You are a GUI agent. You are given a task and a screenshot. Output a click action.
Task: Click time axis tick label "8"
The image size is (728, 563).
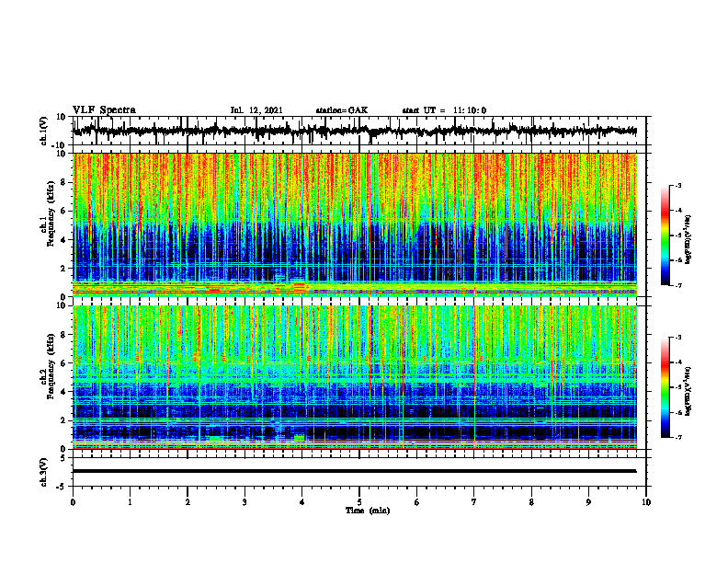click(531, 502)
